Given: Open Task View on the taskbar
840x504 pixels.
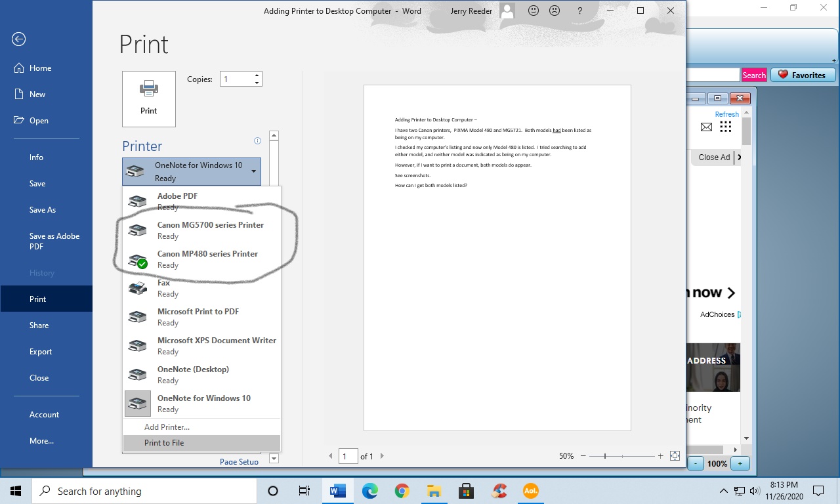Looking at the screenshot, I should (304, 491).
